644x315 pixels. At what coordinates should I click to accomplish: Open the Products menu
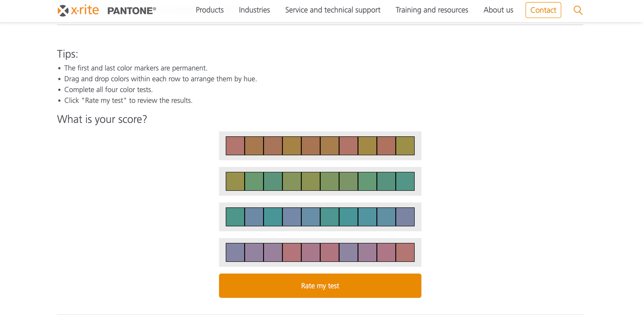click(x=210, y=10)
